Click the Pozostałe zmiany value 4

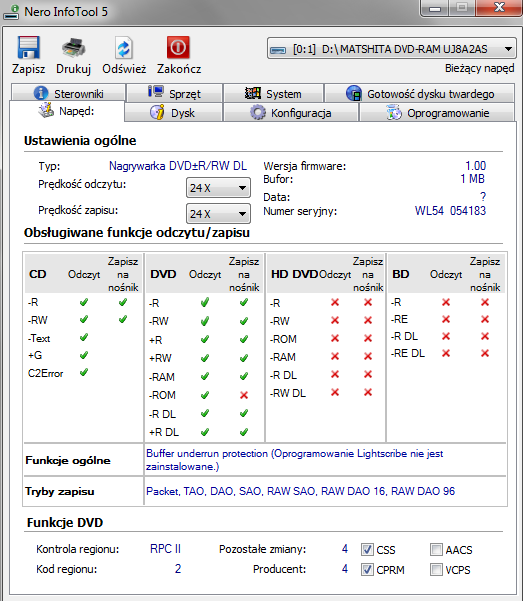345,549
